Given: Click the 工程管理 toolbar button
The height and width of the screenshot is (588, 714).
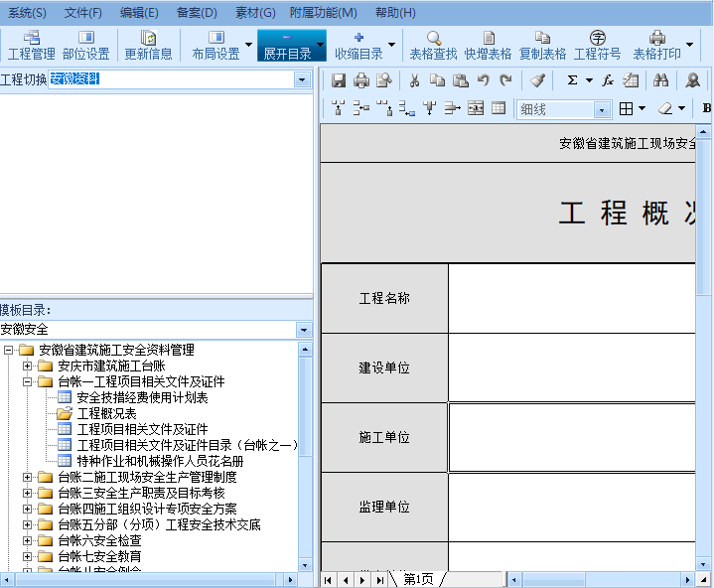Looking at the screenshot, I should point(32,46).
